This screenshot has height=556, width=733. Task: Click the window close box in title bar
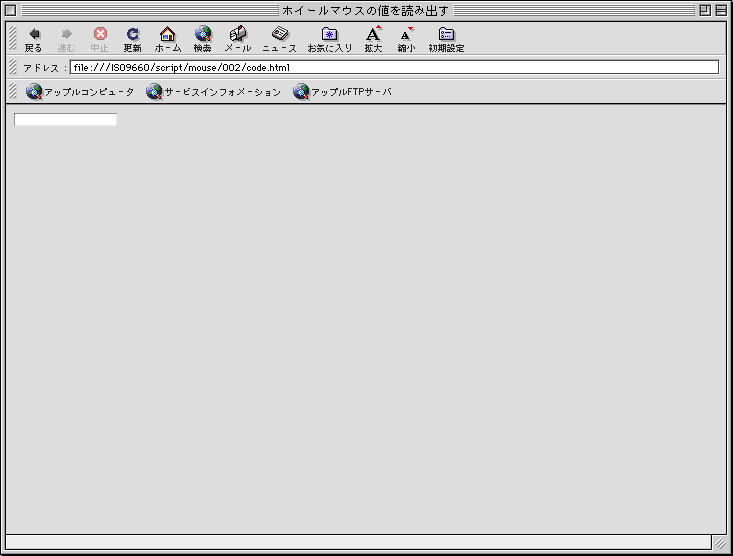(10, 10)
